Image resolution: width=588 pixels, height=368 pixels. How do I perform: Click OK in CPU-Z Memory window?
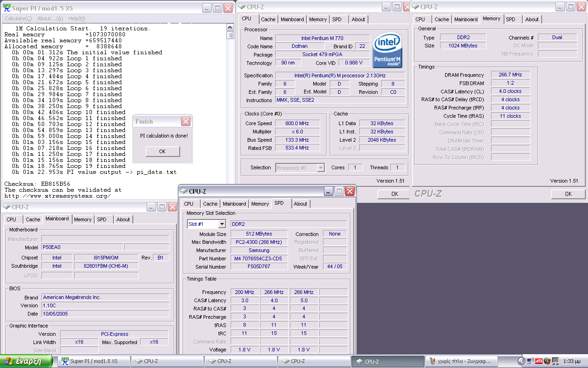568,194
